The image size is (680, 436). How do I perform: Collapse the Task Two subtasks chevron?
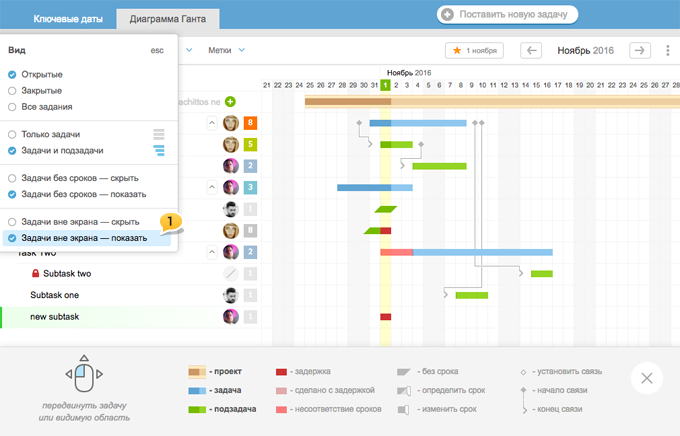point(211,252)
